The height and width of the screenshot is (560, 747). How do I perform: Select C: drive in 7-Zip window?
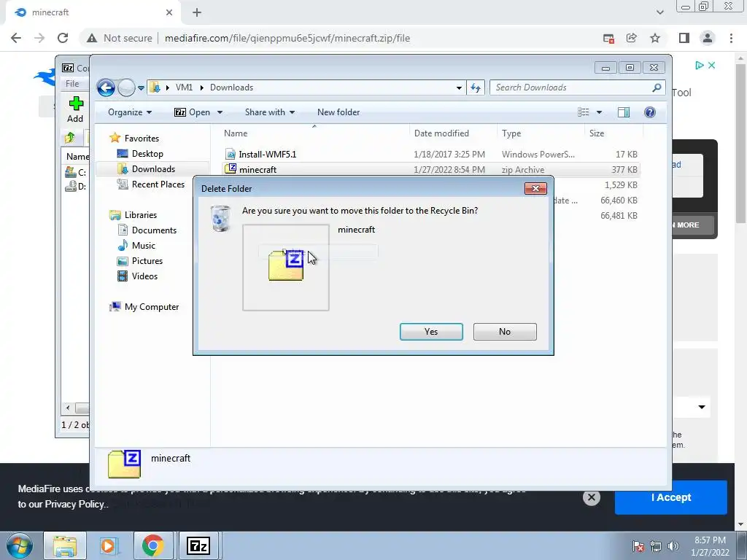pyautogui.click(x=76, y=172)
